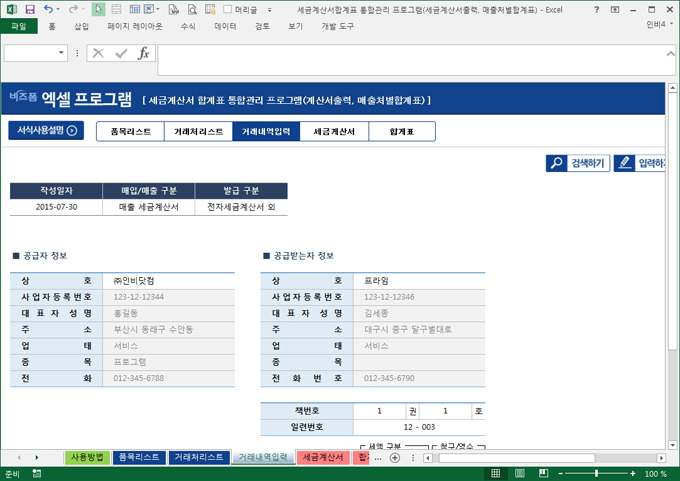Click the 입력하기 pencil button
This screenshot has height=481, width=680.
(640, 163)
